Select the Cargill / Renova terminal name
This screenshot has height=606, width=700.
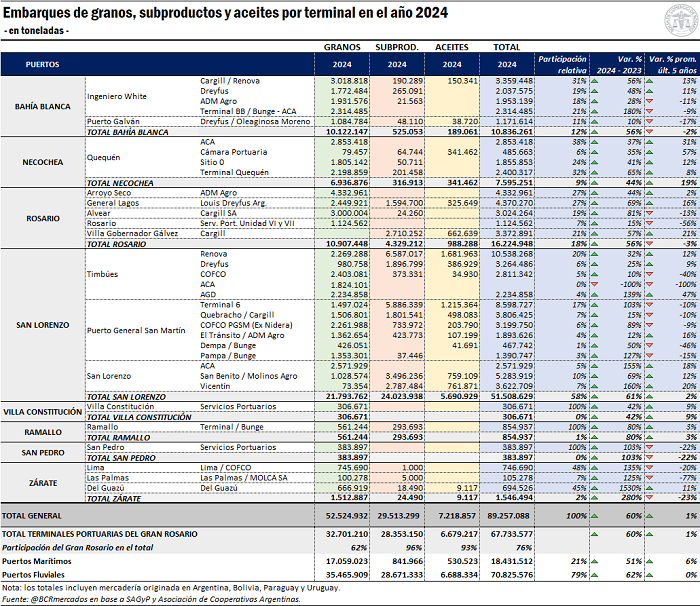click(229, 81)
